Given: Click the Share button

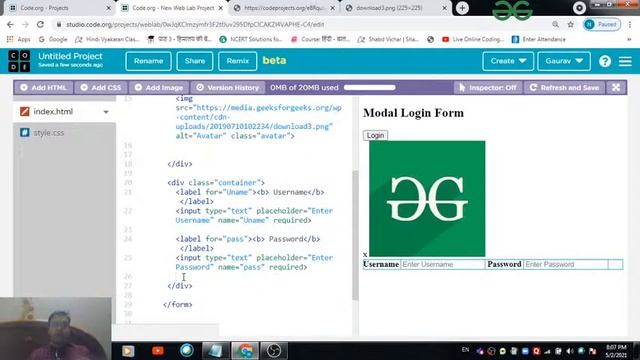Looking at the screenshot, I should tap(195, 61).
